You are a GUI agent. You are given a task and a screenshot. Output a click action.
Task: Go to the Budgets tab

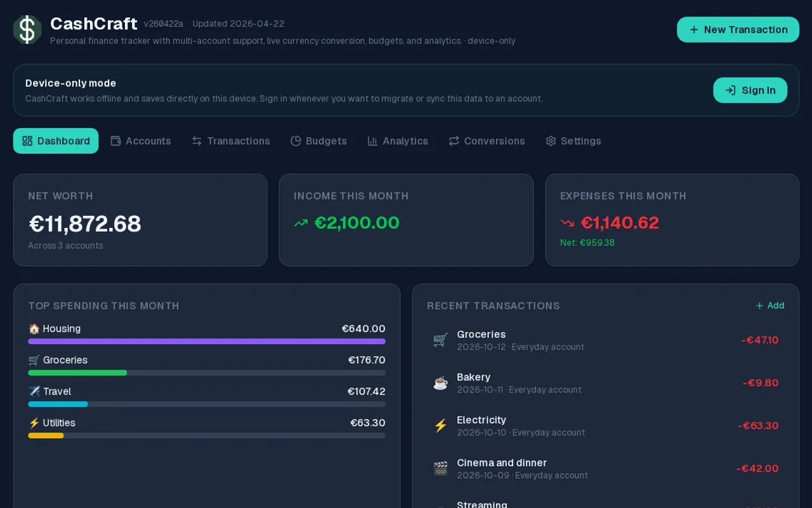click(x=318, y=141)
